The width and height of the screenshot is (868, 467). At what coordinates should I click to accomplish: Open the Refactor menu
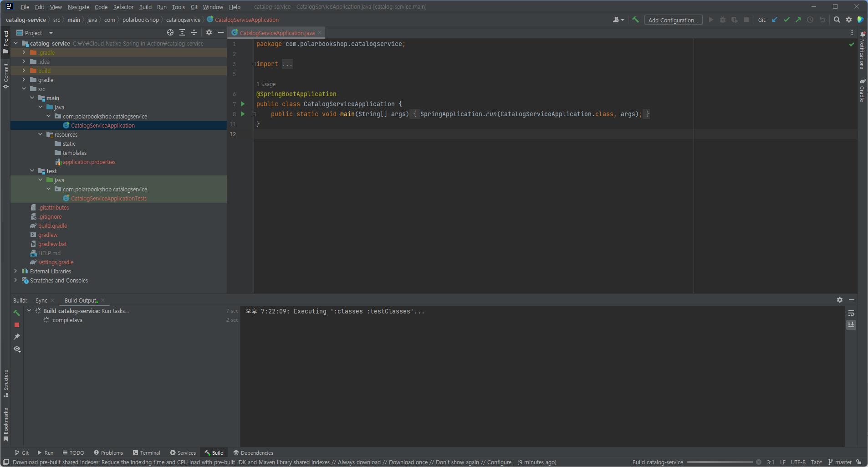pos(123,7)
